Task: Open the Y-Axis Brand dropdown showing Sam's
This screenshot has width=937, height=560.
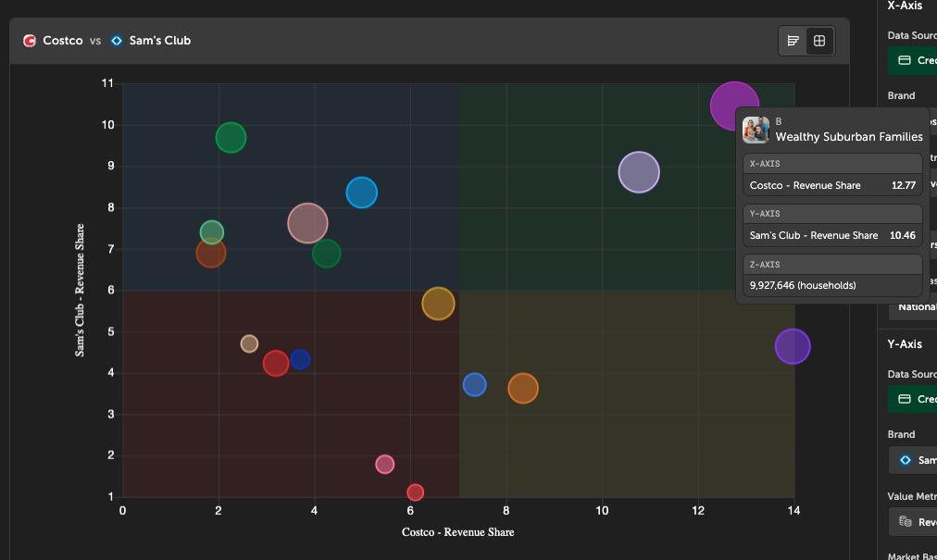Action: [913, 460]
